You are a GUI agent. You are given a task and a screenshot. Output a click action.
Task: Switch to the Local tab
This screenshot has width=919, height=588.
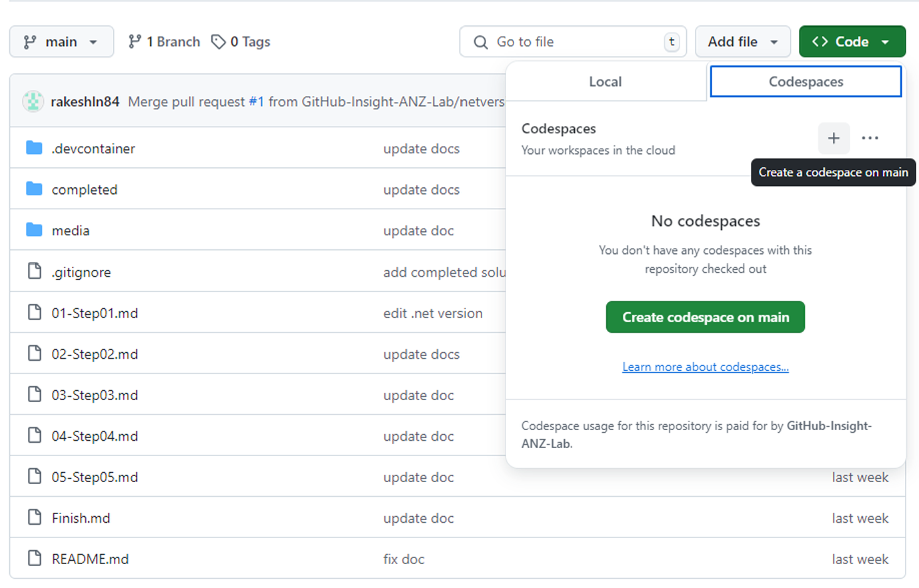tap(605, 82)
